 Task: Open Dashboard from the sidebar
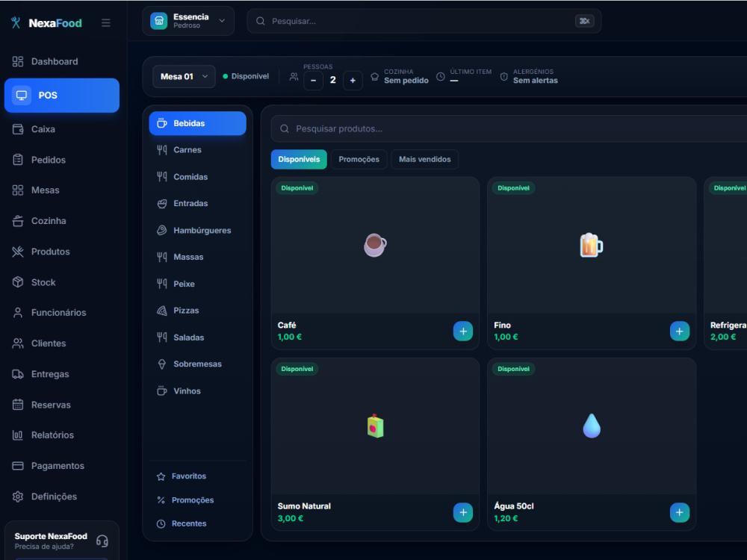click(x=61, y=61)
